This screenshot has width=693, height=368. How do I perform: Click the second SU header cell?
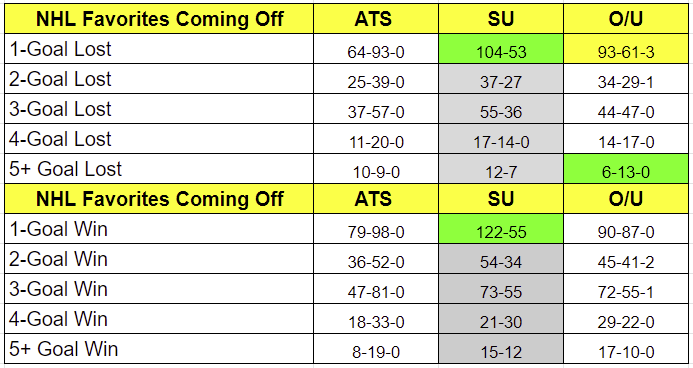tap(501, 199)
